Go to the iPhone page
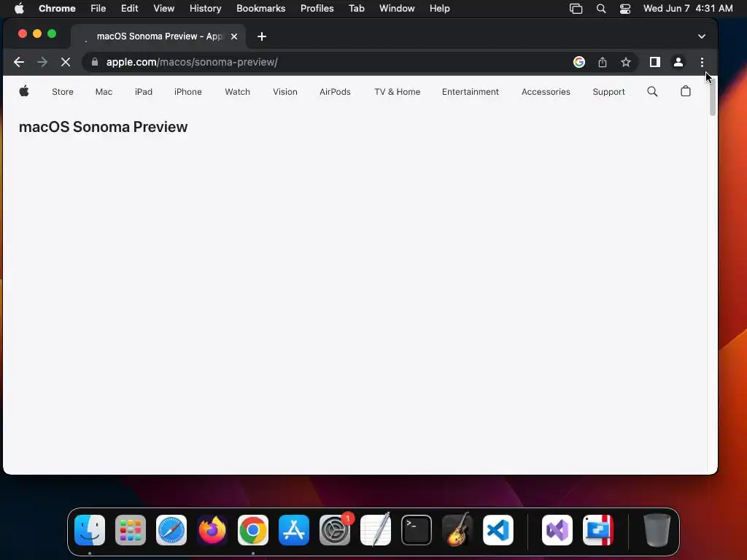This screenshot has height=560, width=747. 187,92
